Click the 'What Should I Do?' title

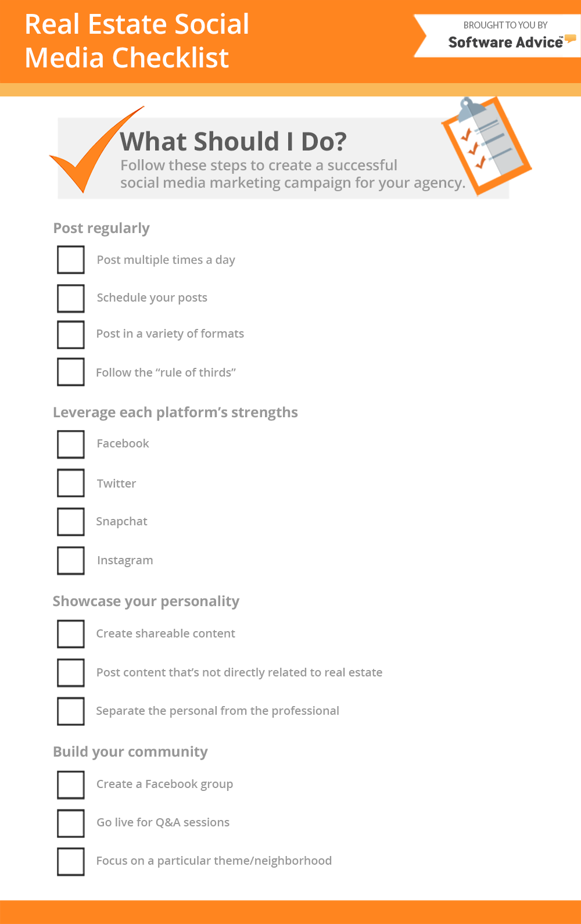pyautogui.click(x=233, y=142)
